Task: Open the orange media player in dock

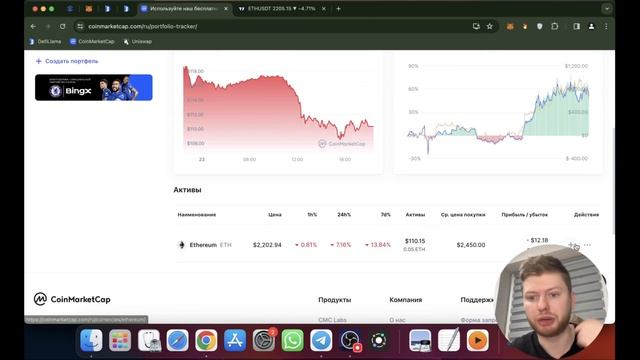Action: click(x=478, y=340)
